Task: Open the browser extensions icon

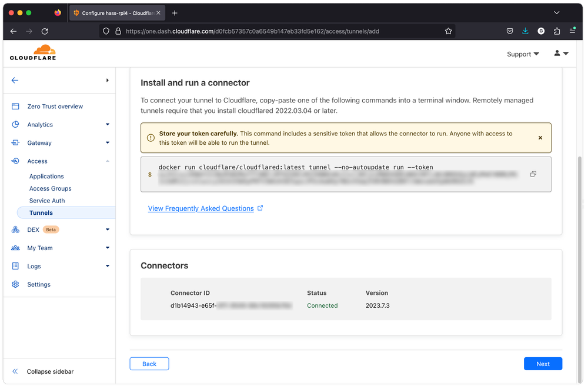Action: click(557, 31)
